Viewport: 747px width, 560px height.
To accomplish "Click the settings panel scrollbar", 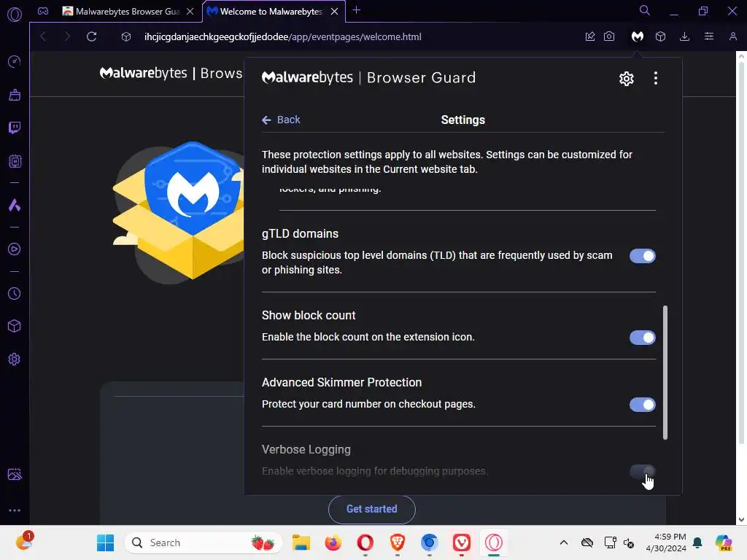I will (665, 373).
